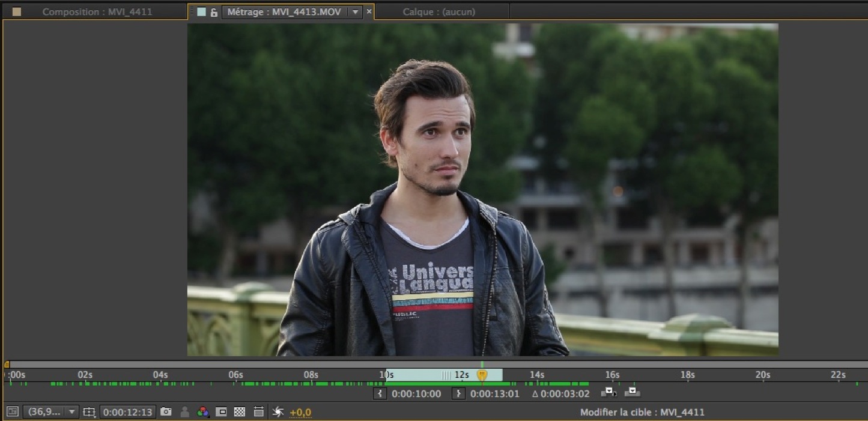Expand the viewer lock options
The height and width of the screenshot is (421, 868).
215,11
